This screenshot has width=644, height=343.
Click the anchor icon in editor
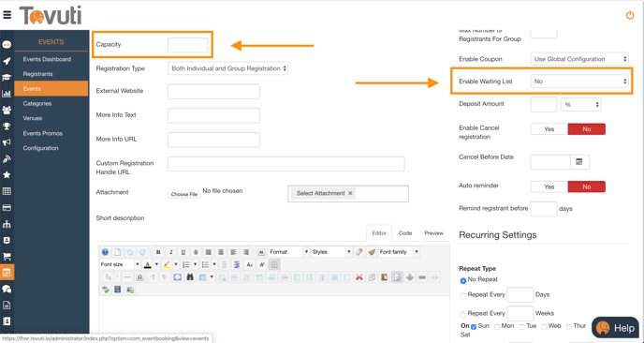pyautogui.click(x=409, y=277)
